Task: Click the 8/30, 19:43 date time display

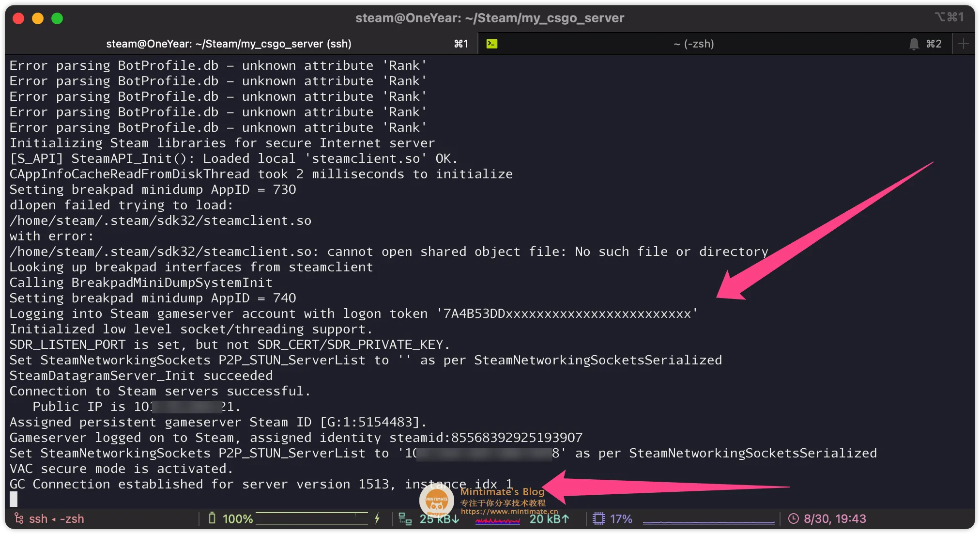Action: click(835, 519)
